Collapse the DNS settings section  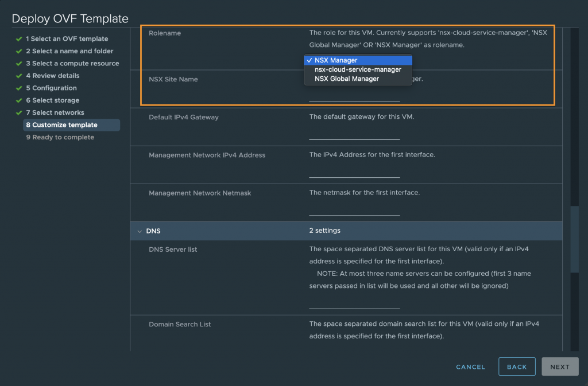click(140, 231)
